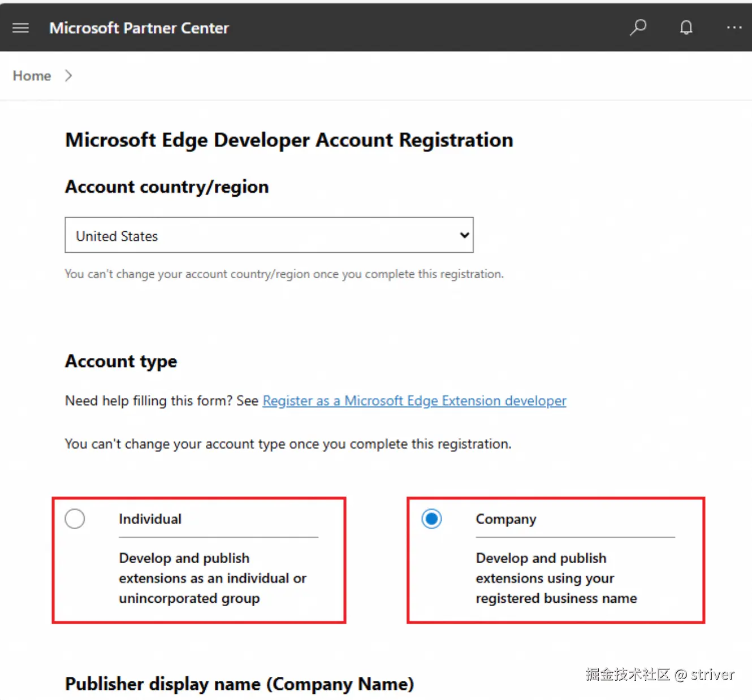Click the search magnifier icon
Image resolution: width=752 pixels, height=700 pixels.
click(638, 27)
